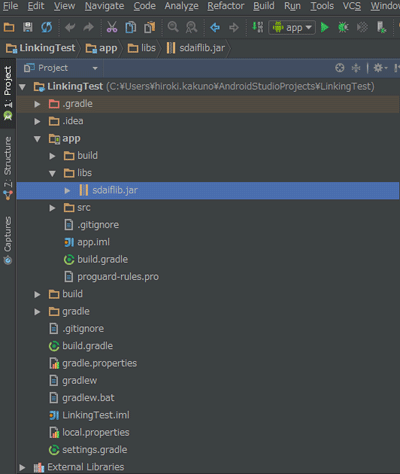
Task: Toggle the Captures tool window tab
Action: (8, 241)
